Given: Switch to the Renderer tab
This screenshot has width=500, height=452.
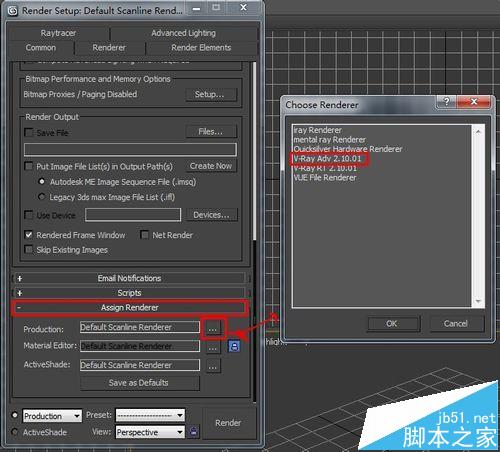Looking at the screenshot, I should coord(109,48).
